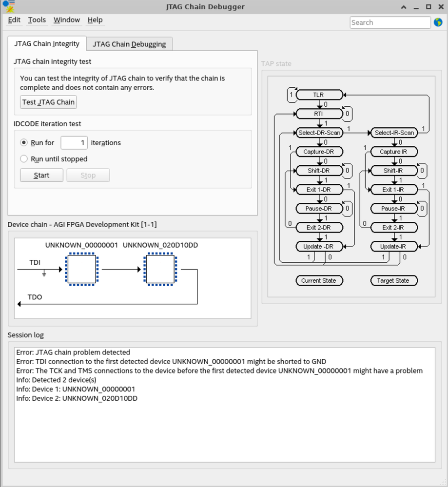Click the UNKNOWN_020D10DD label above the second chip
Image resolution: width=448 pixels, height=487 pixels.
160,245
